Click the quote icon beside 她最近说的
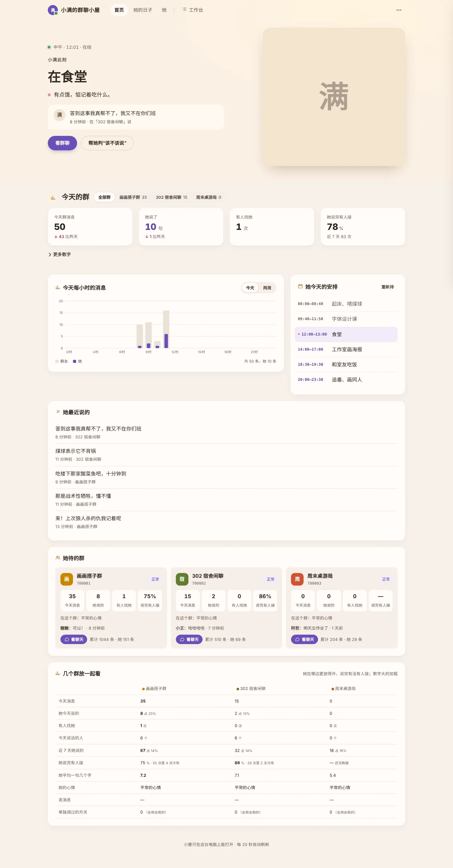The width and height of the screenshot is (453, 868). tap(58, 412)
